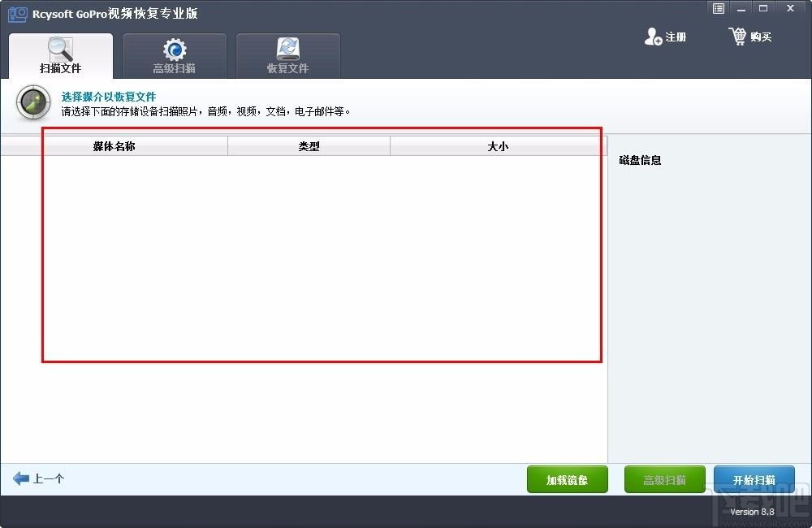
Task: Switch to the 高级扫描 tab
Action: [175, 56]
